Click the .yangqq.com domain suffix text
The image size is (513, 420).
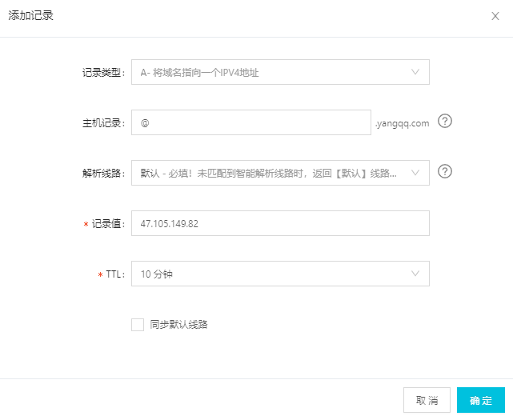coord(403,123)
